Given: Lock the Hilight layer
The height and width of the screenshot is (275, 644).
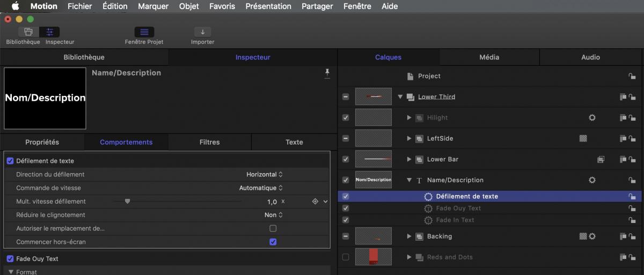Looking at the screenshot, I should click(632, 117).
